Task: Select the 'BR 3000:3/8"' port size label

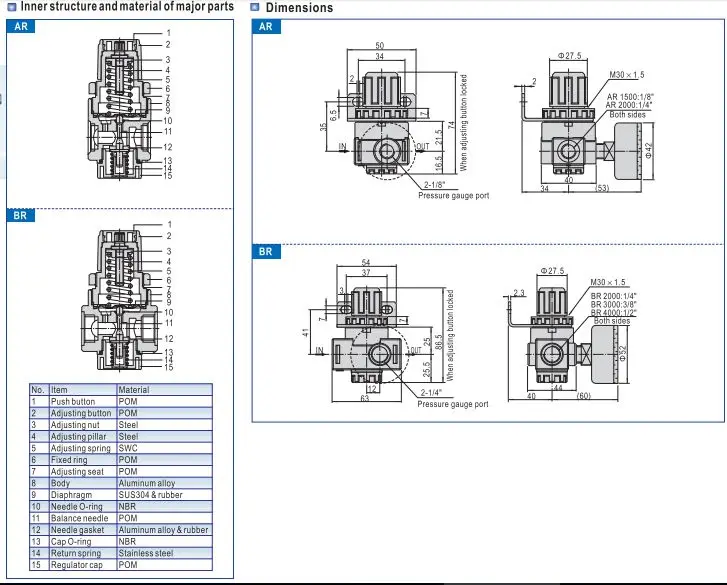Action: [x=613, y=304]
